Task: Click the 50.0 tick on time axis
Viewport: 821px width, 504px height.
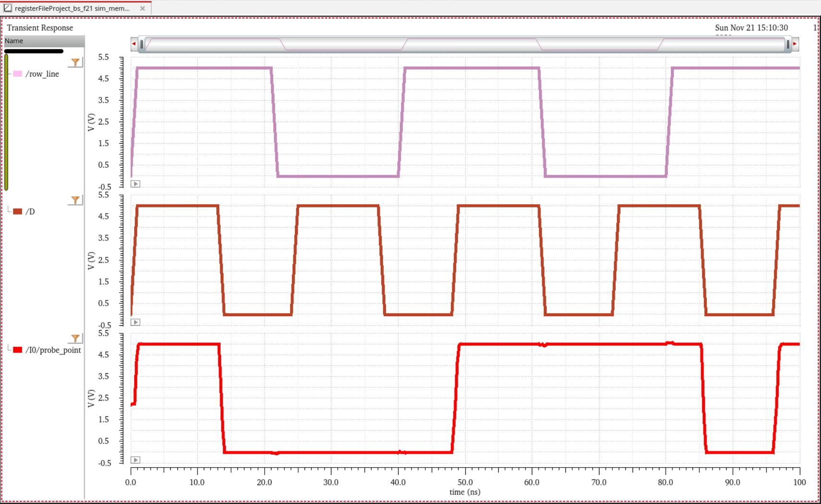Action: 465,482
